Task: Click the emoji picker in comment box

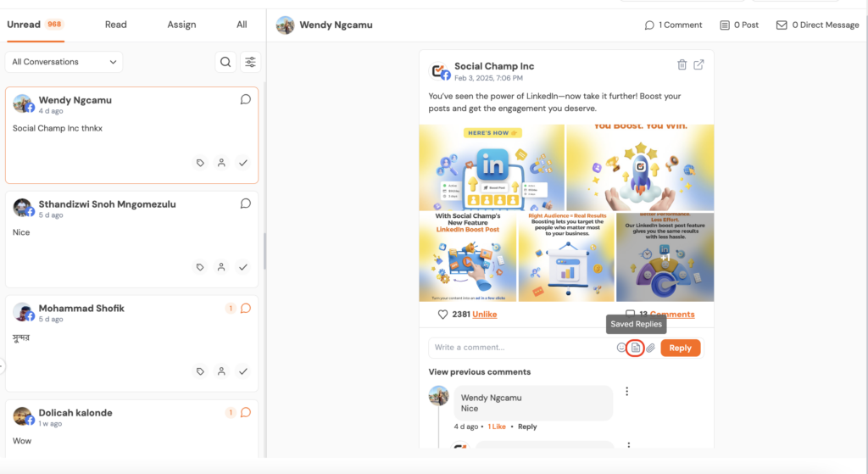Action: click(621, 348)
